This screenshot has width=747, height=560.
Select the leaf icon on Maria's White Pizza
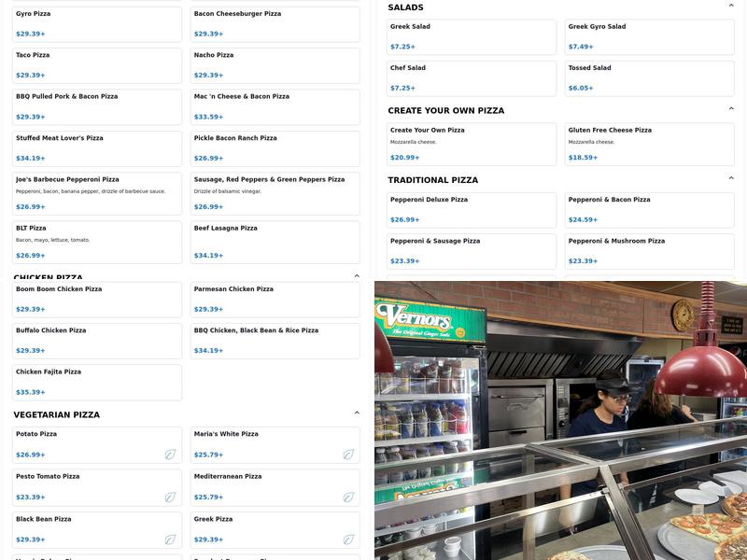click(x=348, y=456)
